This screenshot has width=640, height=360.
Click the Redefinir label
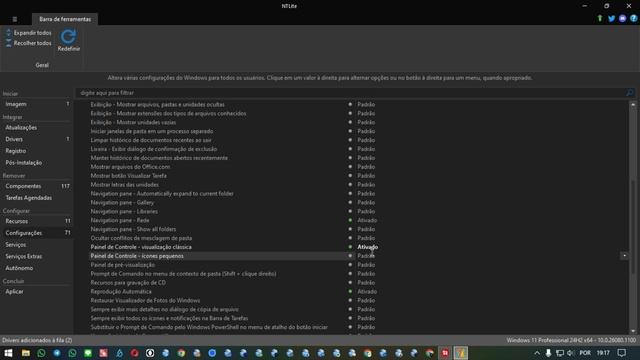(69, 49)
